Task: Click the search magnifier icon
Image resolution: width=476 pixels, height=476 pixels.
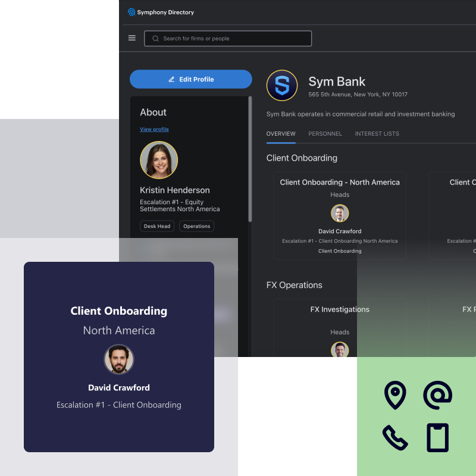Action: pyautogui.click(x=156, y=39)
